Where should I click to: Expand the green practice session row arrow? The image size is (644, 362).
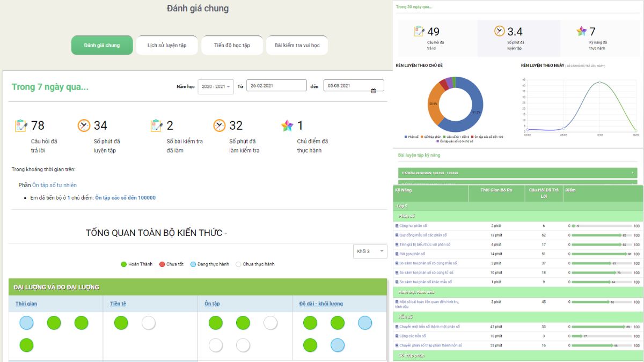pyautogui.click(x=633, y=173)
